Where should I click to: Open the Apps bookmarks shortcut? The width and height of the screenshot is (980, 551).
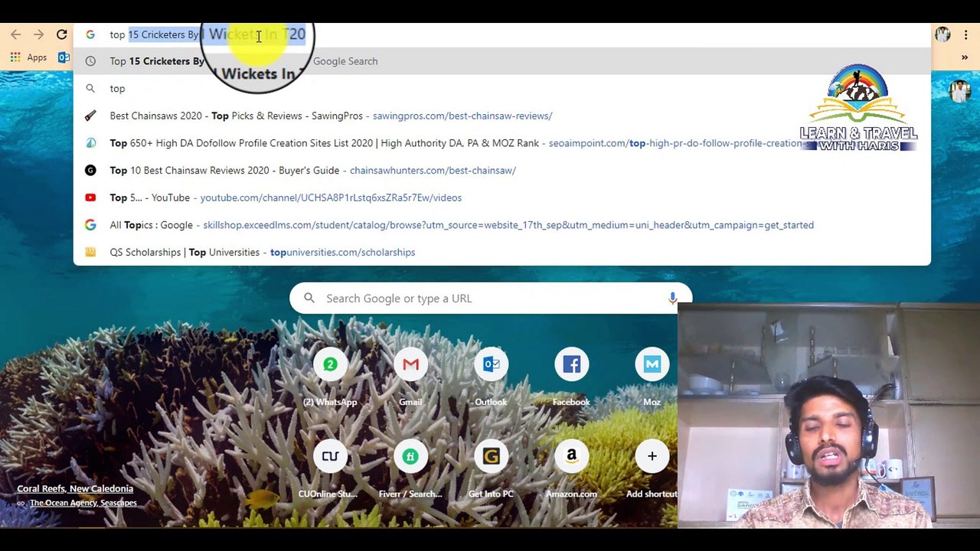(x=29, y=57)
